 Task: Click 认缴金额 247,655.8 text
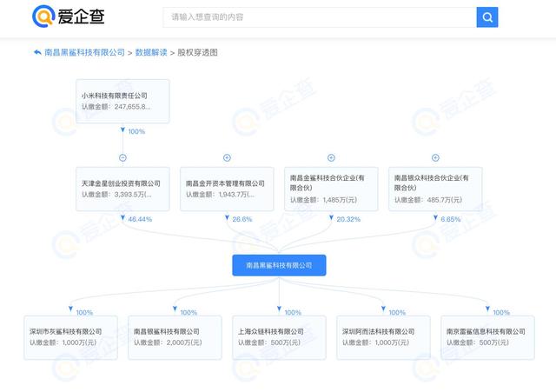[116, 106]
